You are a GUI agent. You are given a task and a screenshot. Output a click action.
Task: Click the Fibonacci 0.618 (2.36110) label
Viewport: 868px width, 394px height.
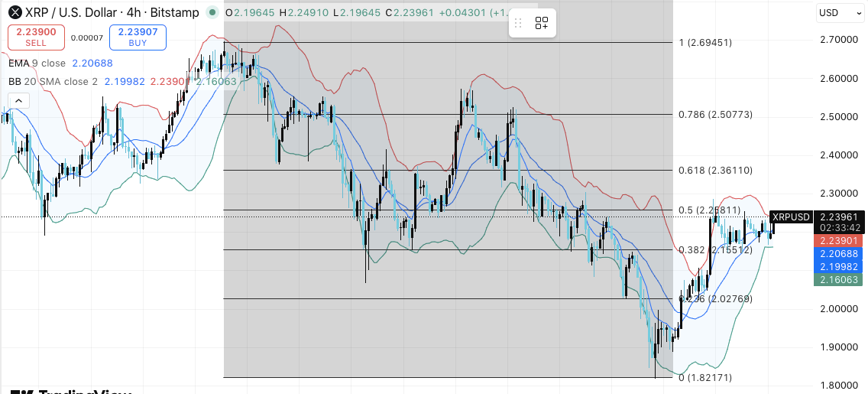[715, 171]
